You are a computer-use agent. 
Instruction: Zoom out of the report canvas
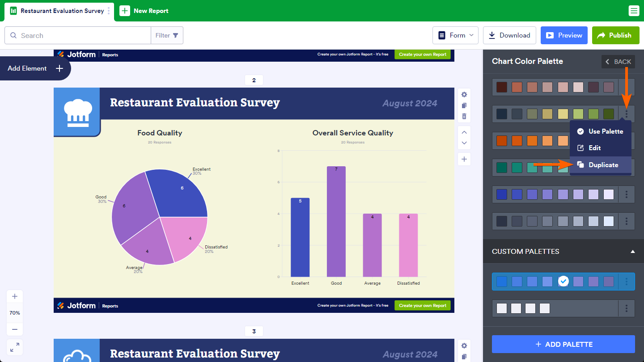click(15, 329)
